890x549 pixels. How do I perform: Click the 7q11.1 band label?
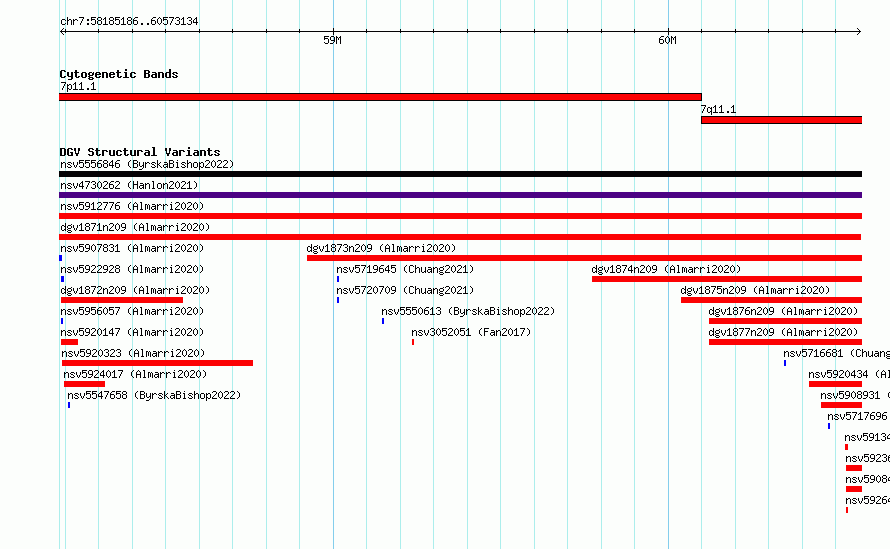click(718, 110)
